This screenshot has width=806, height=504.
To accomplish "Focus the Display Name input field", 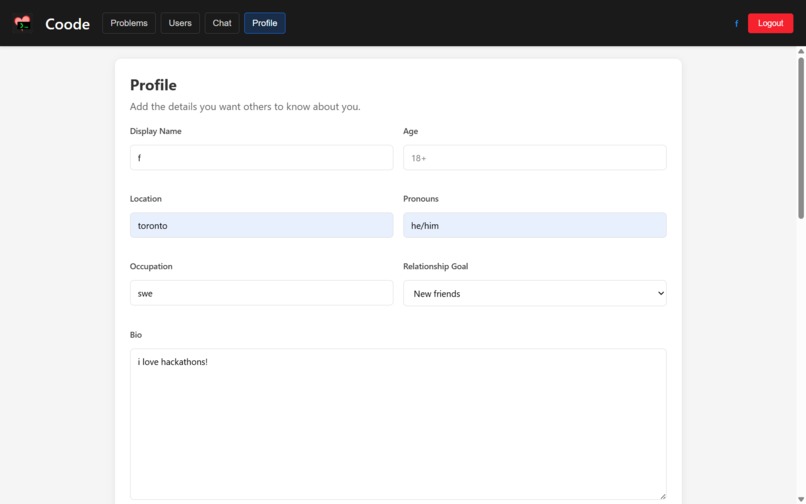I will (x=262, y=157).
